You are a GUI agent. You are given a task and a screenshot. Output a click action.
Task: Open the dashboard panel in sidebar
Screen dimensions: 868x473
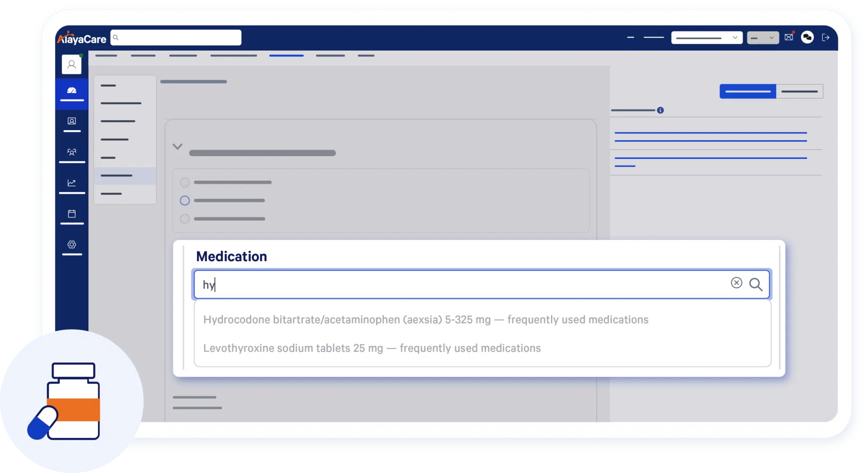coord(72,90)
